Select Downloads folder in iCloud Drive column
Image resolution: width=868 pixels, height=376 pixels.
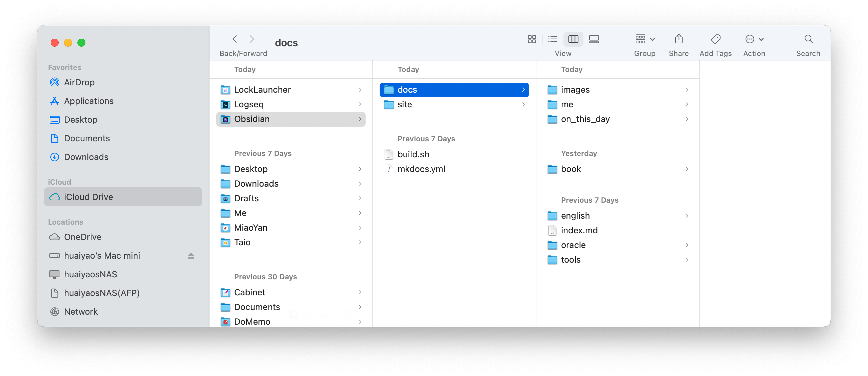pos(291,184)
